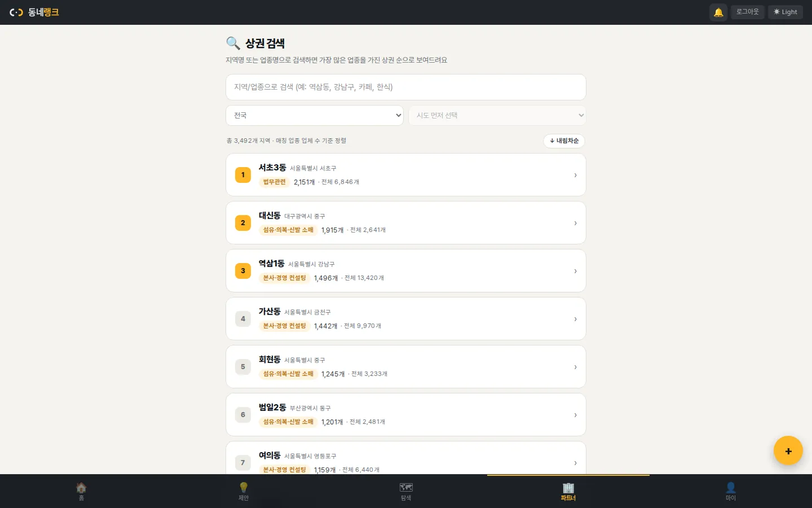Screen dimensions: 812x508
Task: Expand chevron on 대신동 row
Action: coord(575,223)
